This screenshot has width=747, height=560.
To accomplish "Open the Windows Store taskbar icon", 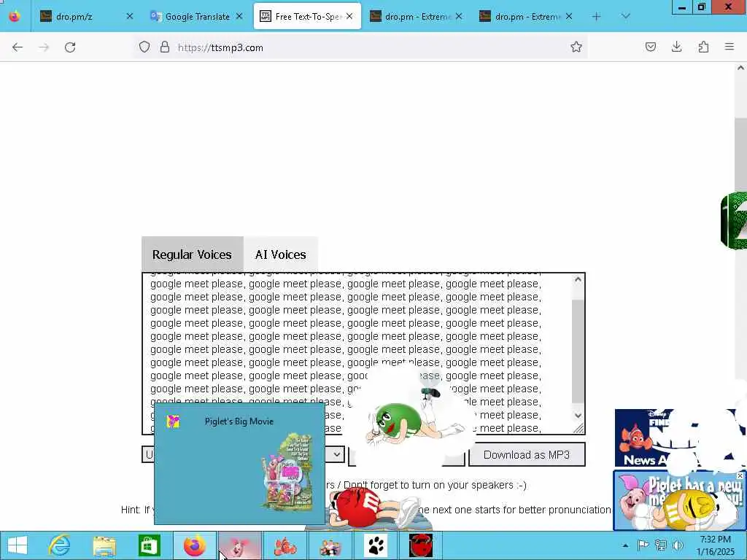I will click(149, 545).
